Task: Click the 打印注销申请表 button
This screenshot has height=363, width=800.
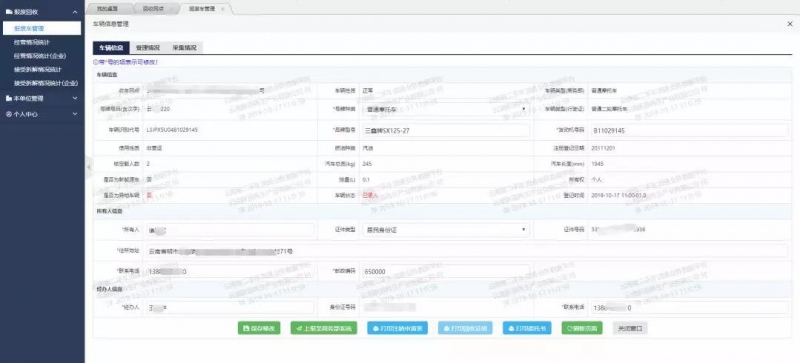Action: 397,328
